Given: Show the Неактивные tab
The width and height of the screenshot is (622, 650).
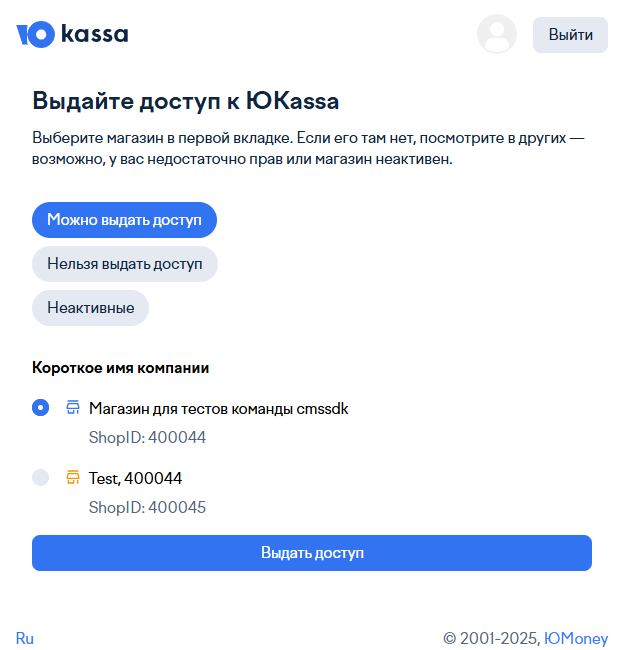Looking at the screenshot, I should 90,308.
